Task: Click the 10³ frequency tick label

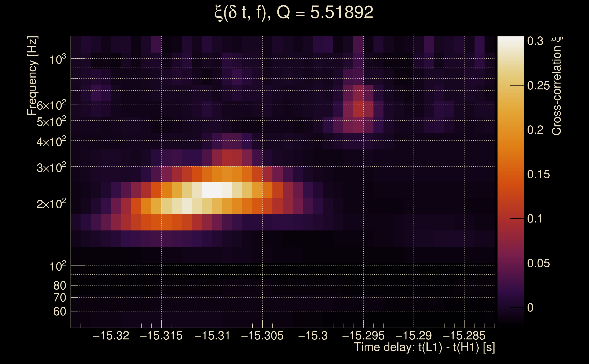Action: click(58, 59)
